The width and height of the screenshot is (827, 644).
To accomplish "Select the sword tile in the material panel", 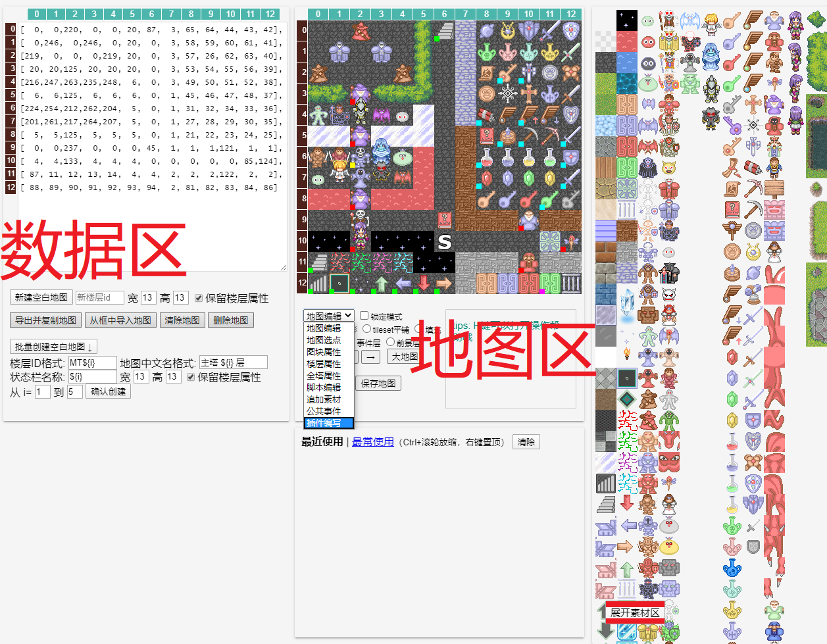I will pos(749,359).
